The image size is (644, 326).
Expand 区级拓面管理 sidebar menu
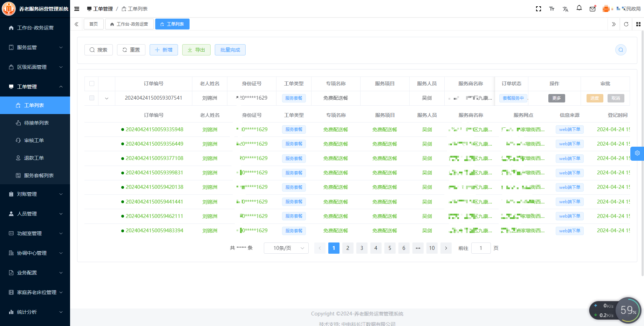pyautogui.click(x=35, y=67)
